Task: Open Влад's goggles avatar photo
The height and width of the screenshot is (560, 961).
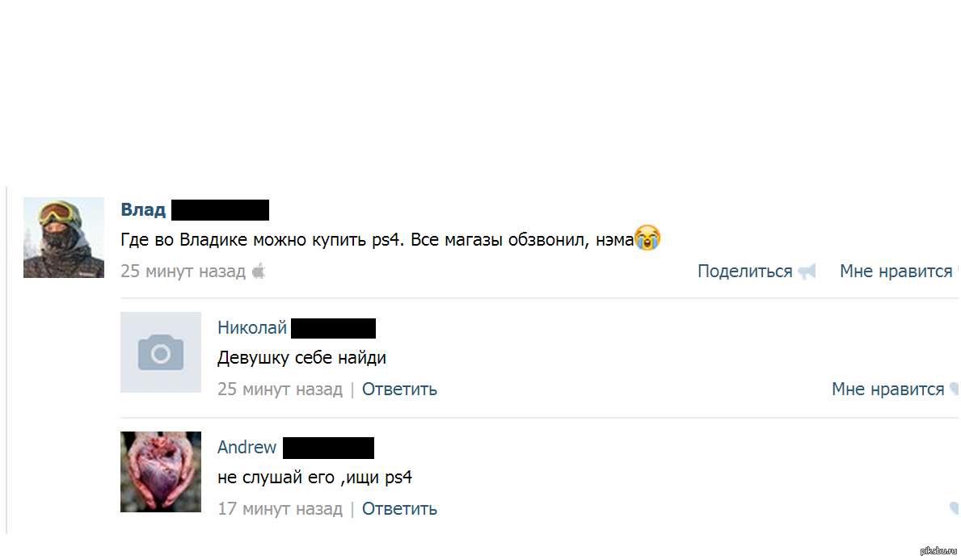Action: point(64,238)
